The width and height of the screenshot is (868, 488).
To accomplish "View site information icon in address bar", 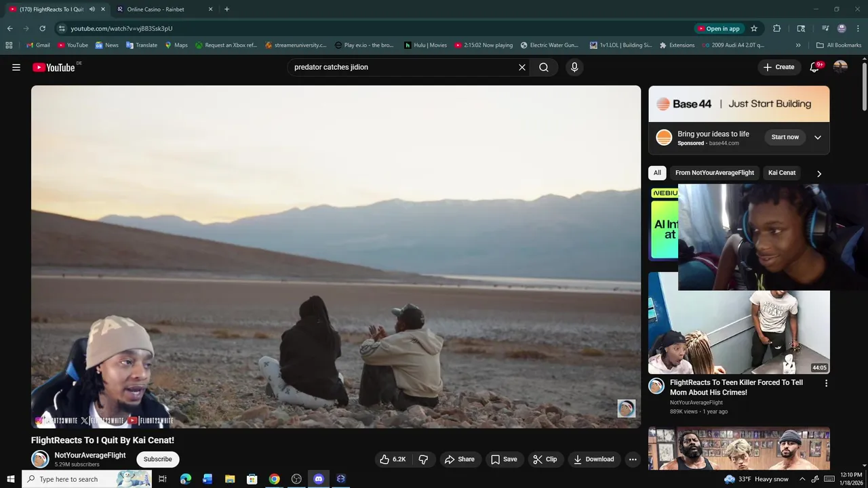I will click(x=62, y=28).
